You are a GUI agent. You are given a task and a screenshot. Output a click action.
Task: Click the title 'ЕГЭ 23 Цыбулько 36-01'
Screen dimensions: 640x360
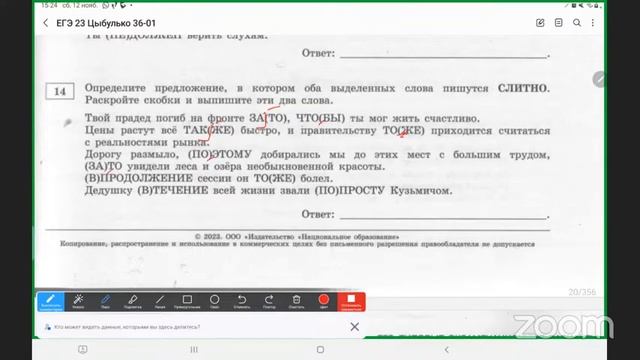click(106, 23)
